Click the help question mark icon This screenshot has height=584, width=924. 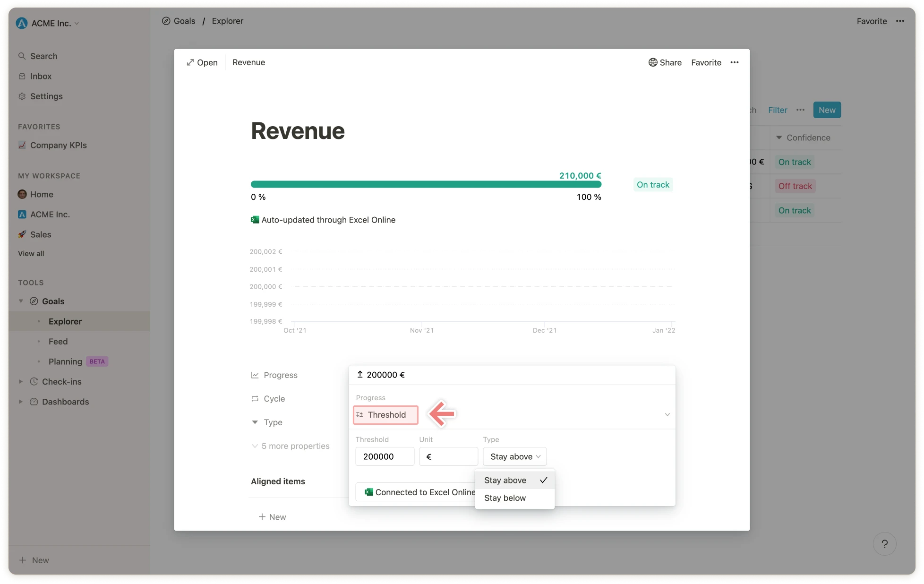tap(884, 544)
